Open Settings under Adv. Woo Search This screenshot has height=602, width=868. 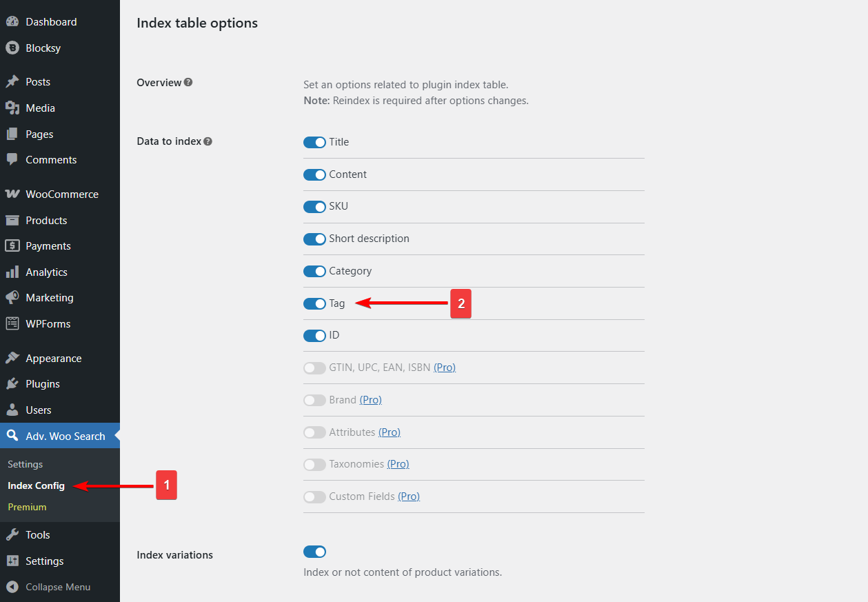tap(26, 465)
